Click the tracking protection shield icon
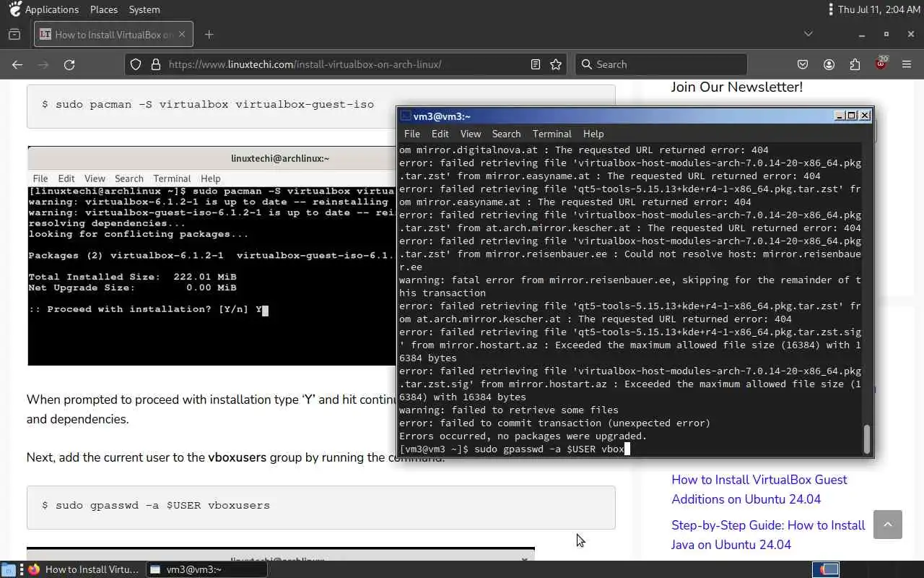The image size is (924, 578). tap(136, 64)
